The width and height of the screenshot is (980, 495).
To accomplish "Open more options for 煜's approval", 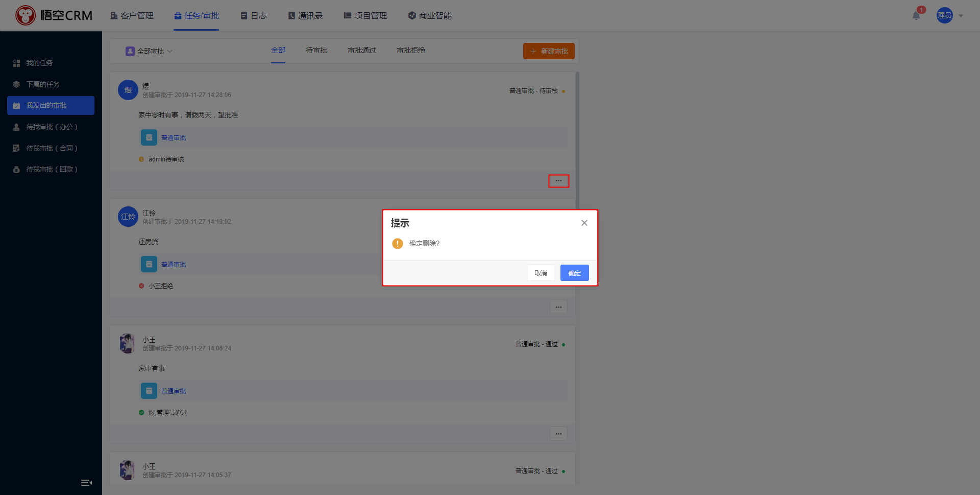I will pos(558,181).
